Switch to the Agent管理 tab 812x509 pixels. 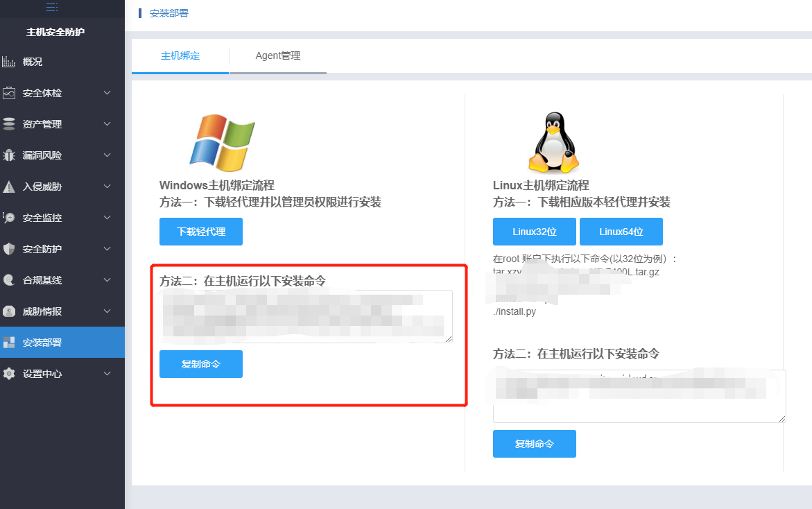pos(278,56)
